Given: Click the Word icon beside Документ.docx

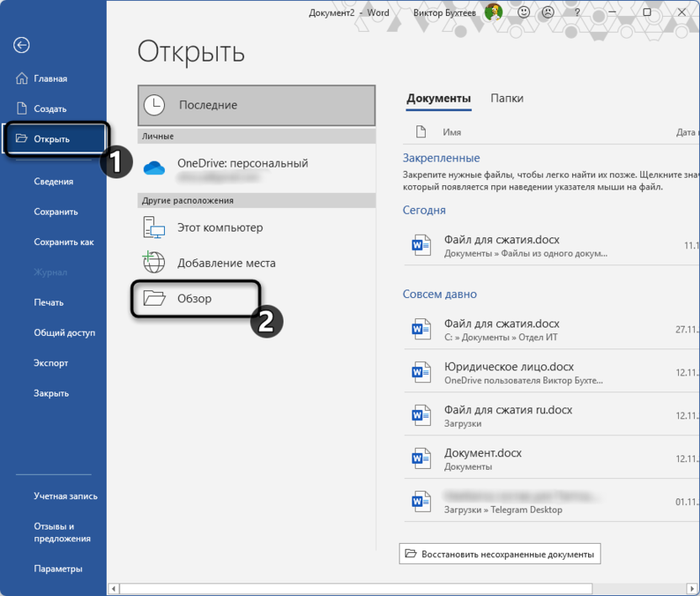Looking at the screenshot, I should click(x=422, y=457).
